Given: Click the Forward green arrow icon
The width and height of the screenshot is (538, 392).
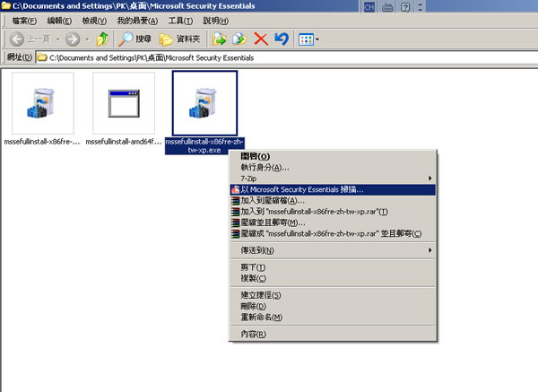Looking at the screenshot, I should tap(73, 39).
